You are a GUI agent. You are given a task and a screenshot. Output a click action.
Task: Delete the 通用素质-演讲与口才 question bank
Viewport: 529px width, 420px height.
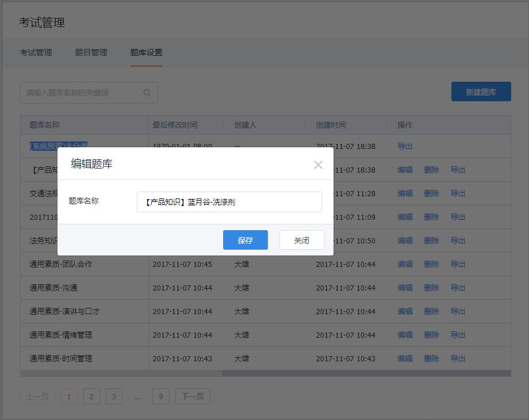click(x=431, y=311)
